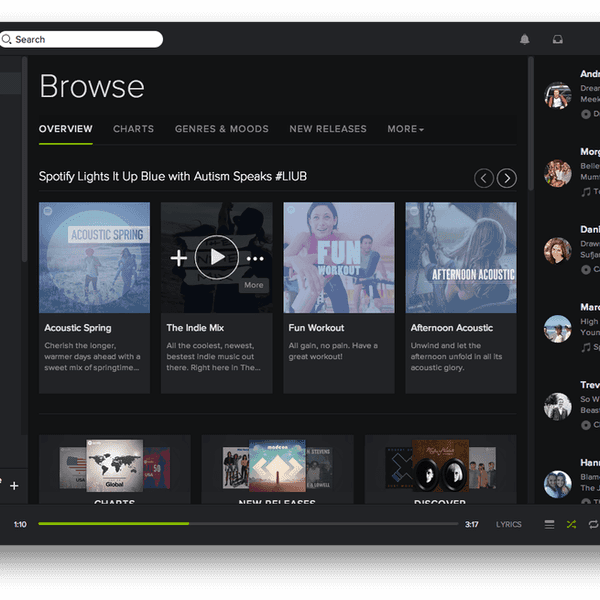Open Trev friend avatar in activity feed

[558, 406]
